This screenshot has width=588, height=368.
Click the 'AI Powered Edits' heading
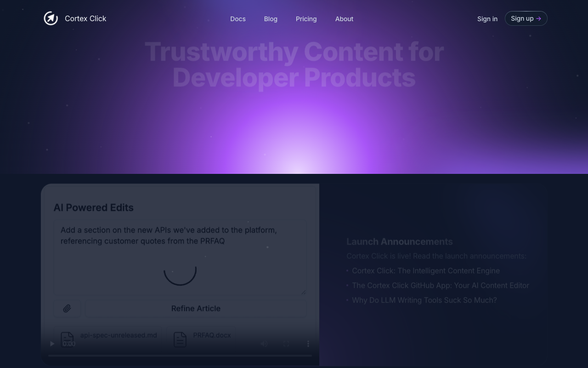click(x=94, y=207)
